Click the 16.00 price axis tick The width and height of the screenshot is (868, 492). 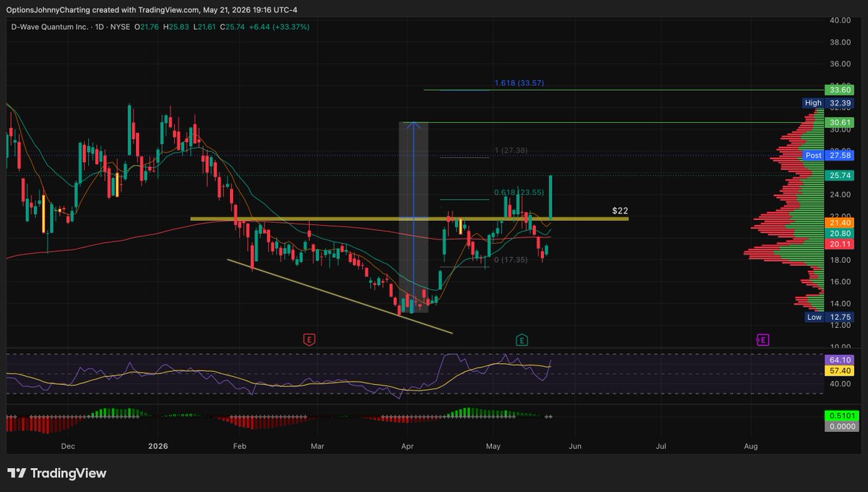coord(839,282)
